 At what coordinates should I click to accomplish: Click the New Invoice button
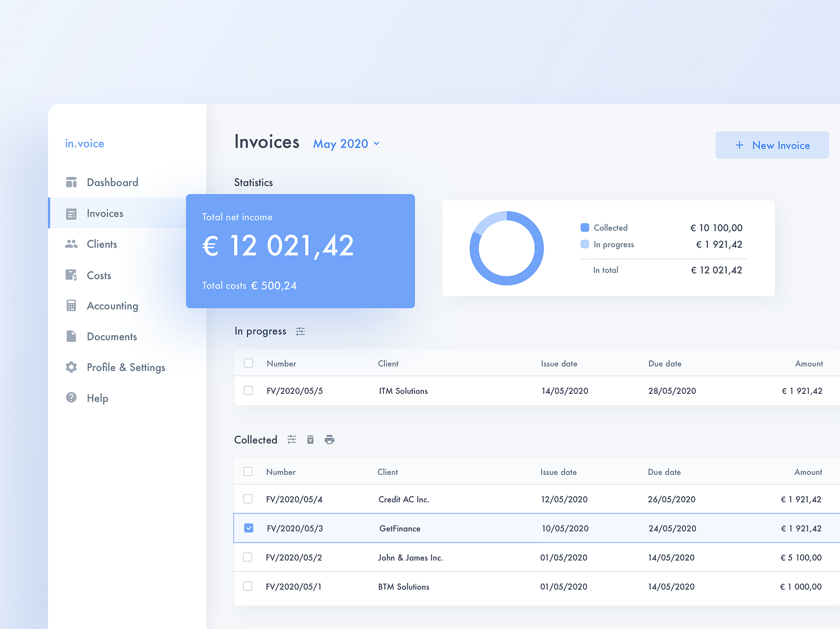tap(772, 145)
